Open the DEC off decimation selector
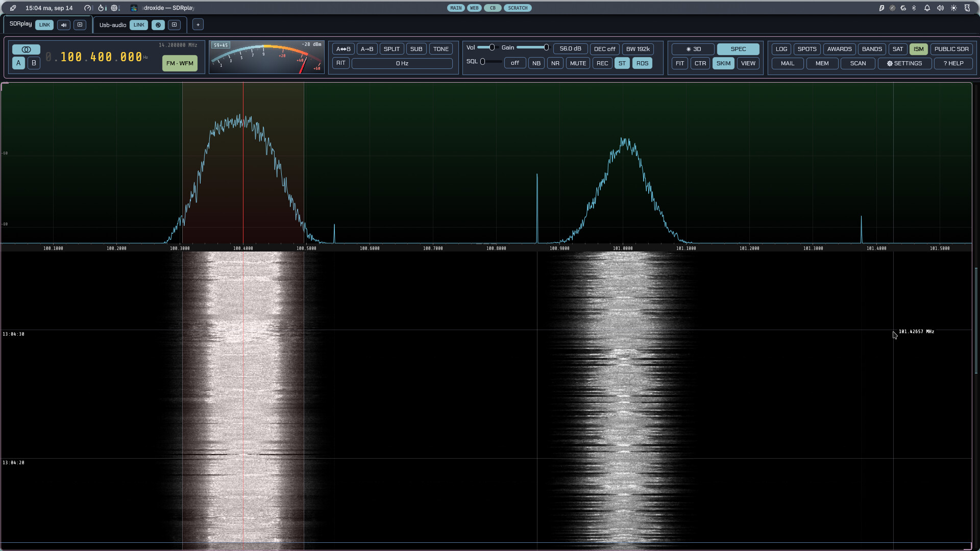This screenshot has height=551, width=980. (604, 49)
